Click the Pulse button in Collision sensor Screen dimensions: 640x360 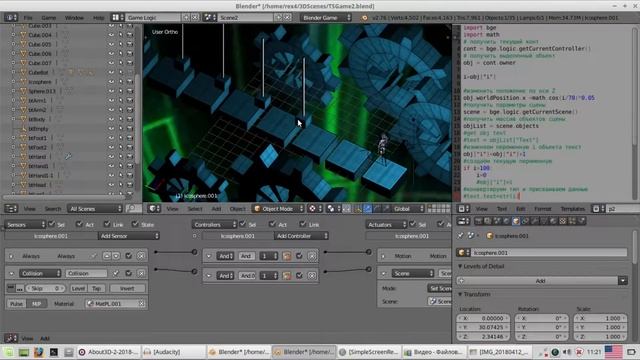[16, 304]
